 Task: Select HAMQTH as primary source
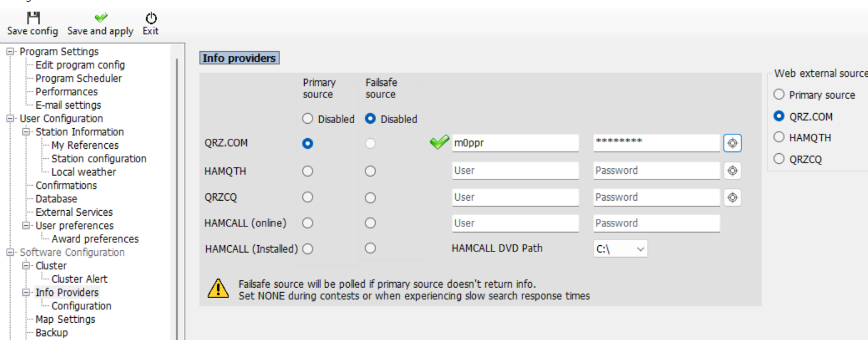(x=308, y=171)
